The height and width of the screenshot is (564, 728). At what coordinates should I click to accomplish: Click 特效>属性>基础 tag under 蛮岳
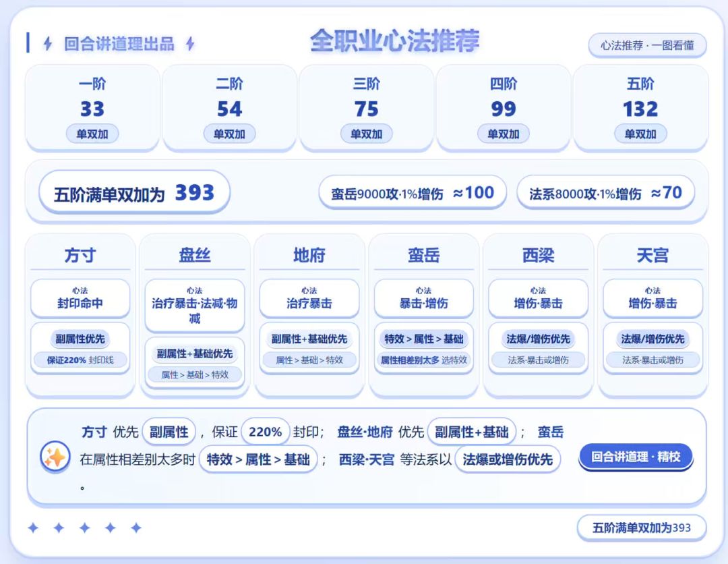pyautogui.click(x=423, y=339)
